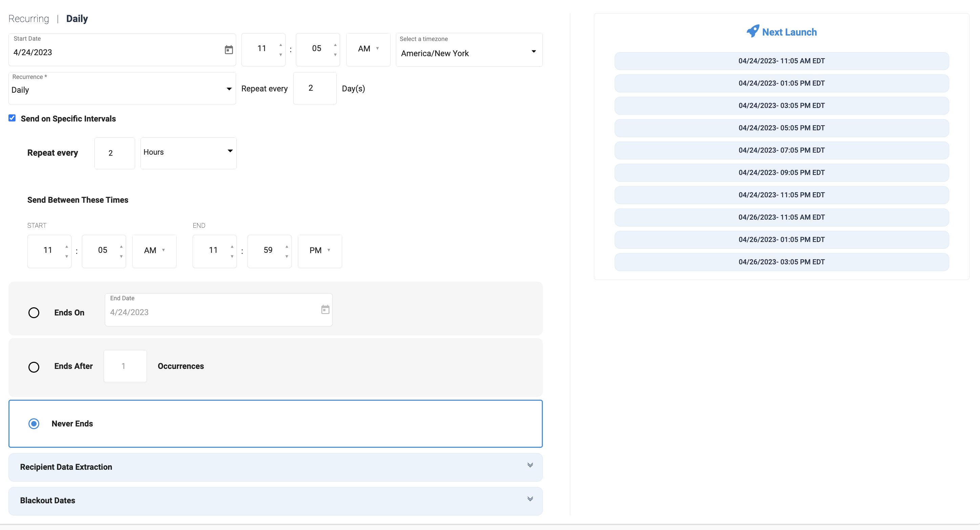Increase the START minutes 05 under Send Between
This screenshot has height=530, width=980.
[x=121, y=247]
